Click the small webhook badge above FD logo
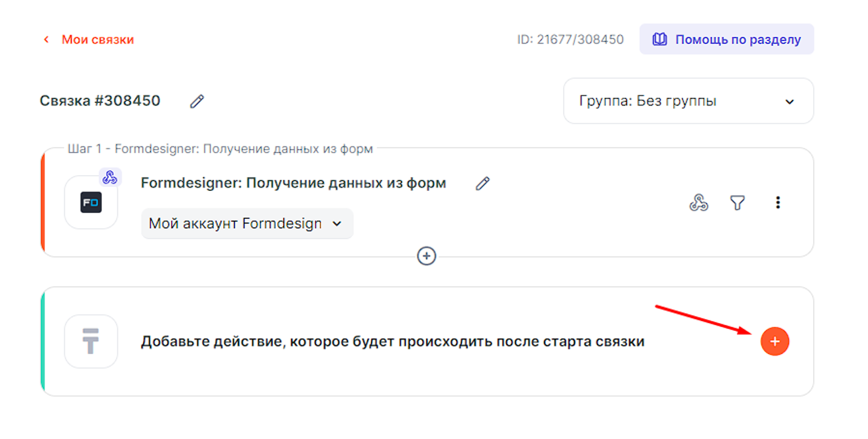 [x=110, y=177]
